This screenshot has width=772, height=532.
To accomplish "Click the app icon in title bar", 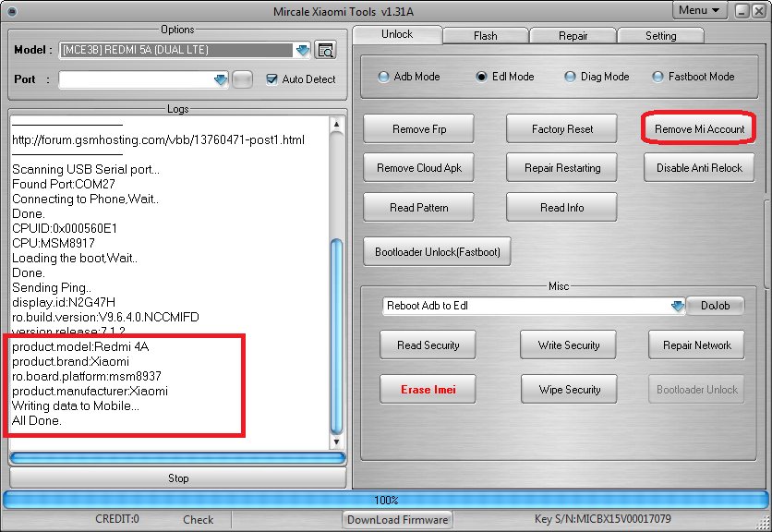I will [x=12, y=11].
